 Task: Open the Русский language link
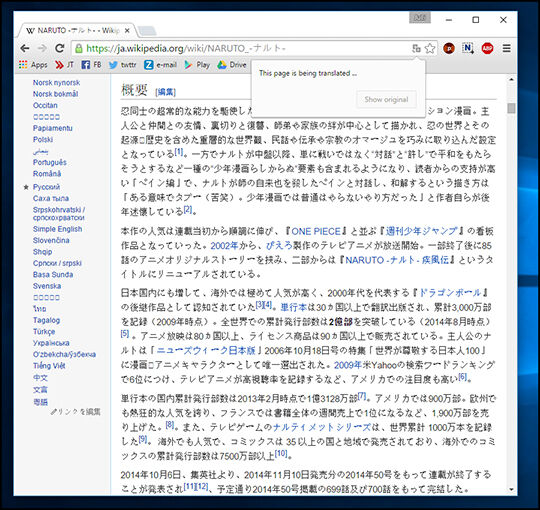(46, 187)
